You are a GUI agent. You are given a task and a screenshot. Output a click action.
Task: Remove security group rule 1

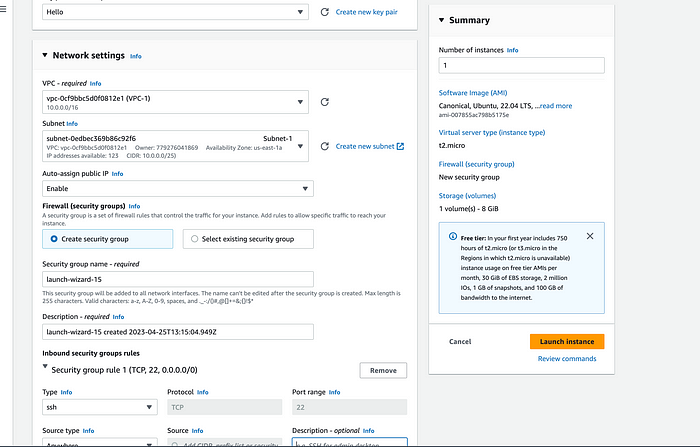pyautogui.click(x=383, y=370)
